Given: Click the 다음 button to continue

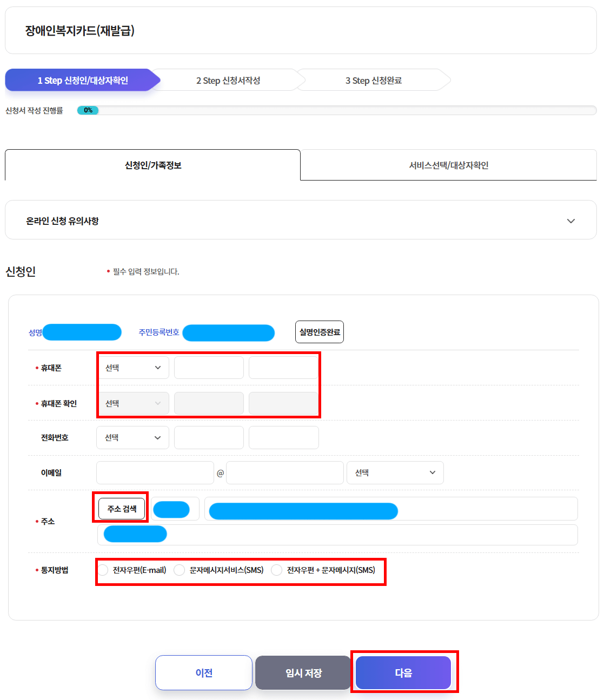Looking at the screenshot, I should pos(403,672).
